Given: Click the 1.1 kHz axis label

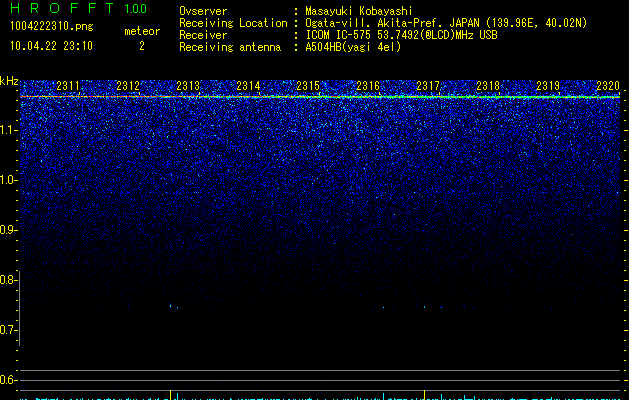Looking at the screenshot, I should (7, 130).
